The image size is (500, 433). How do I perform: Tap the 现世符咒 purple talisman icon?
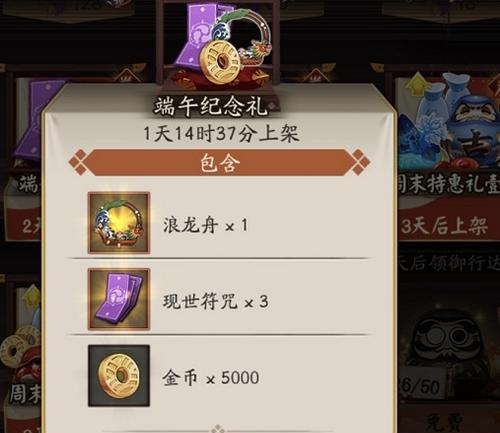[x=119, y=299]
